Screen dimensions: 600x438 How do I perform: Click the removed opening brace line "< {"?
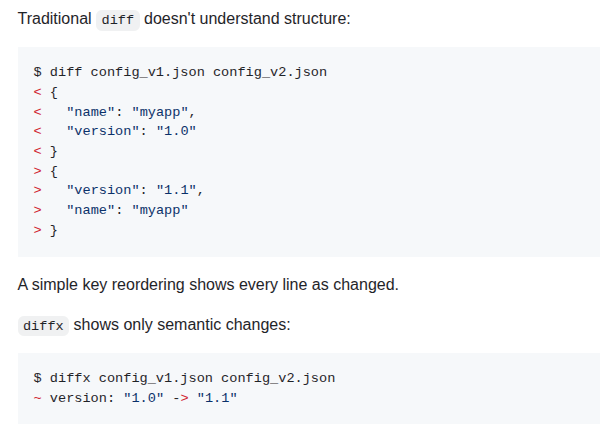point(46,91)
